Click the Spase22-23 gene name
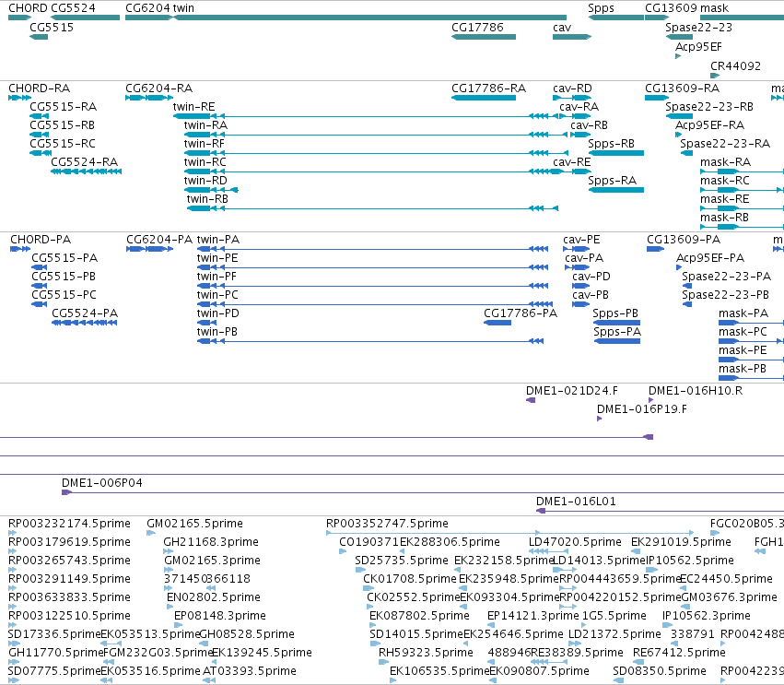The height and width of the screenshot is (685, 784). 698,27
